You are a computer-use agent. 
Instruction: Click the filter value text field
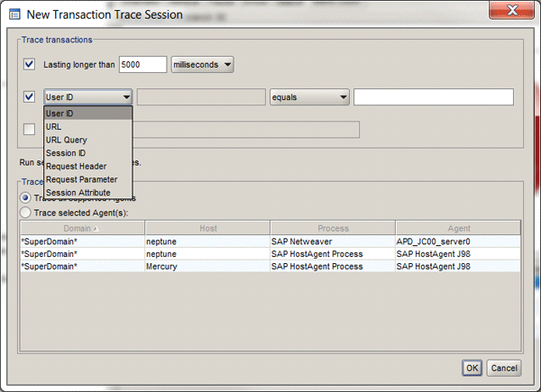click(433, 97)
